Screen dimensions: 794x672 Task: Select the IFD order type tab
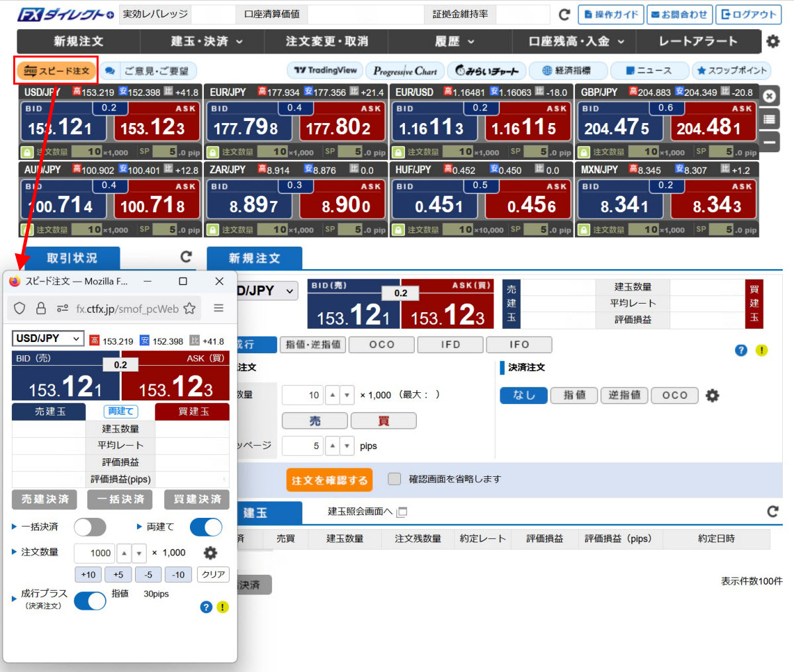[451, 345]
